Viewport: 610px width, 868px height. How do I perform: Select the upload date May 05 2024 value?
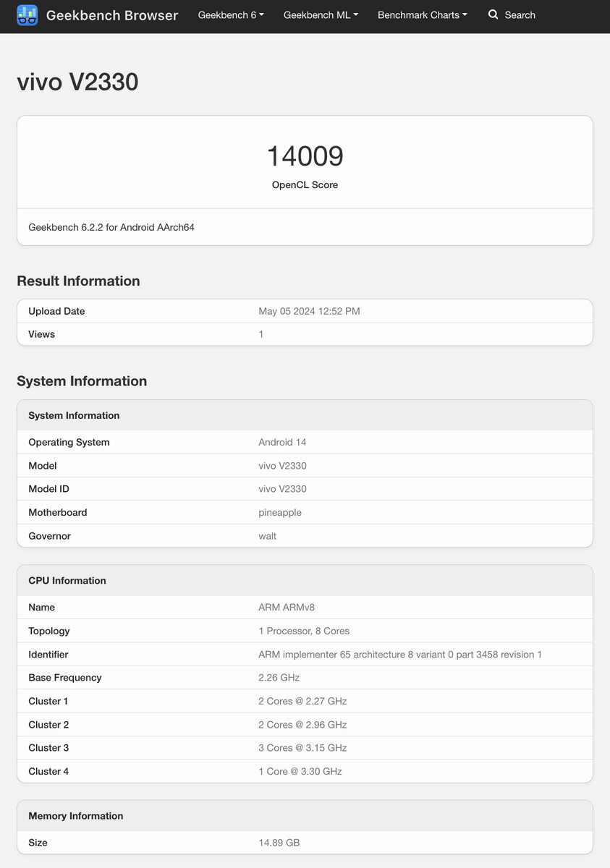click(309, 311)
